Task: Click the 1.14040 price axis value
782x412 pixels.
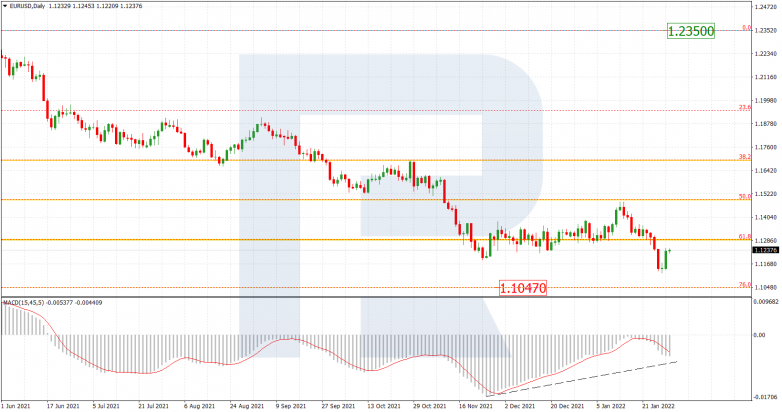Action: pos(765,217)
